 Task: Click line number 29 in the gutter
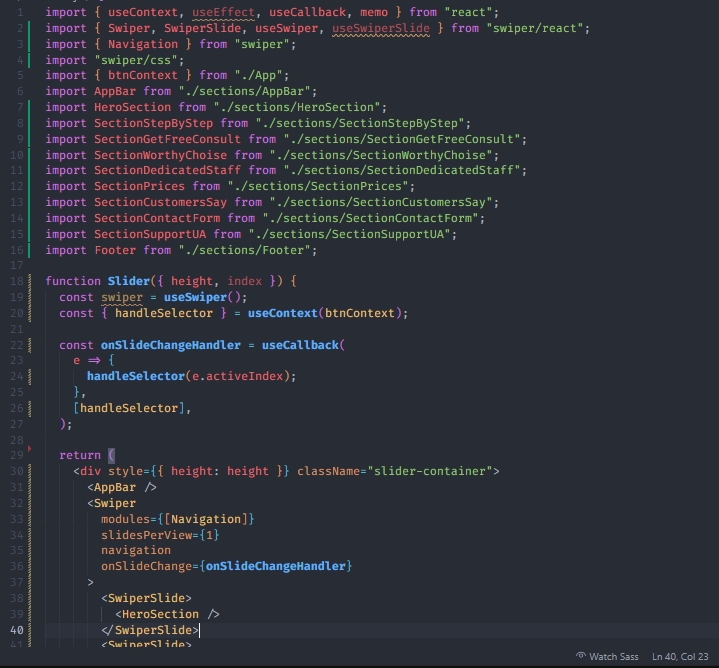click(17, 455)
